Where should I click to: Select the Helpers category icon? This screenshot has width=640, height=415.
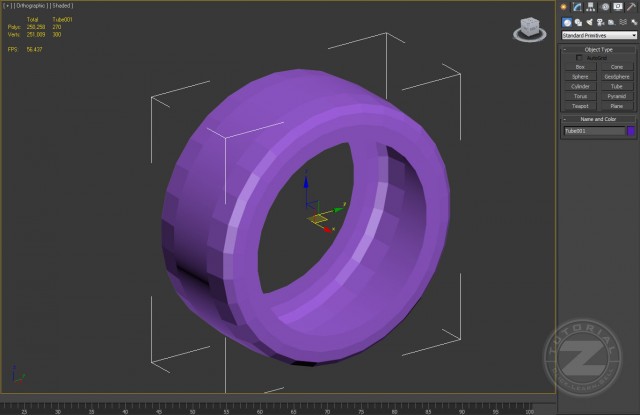(x=611, y=22)
